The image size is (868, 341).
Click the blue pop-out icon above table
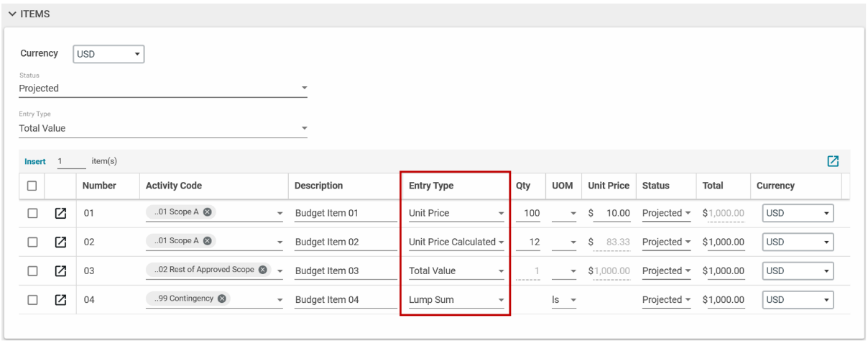pyautogui.click(x=833, y=161)
